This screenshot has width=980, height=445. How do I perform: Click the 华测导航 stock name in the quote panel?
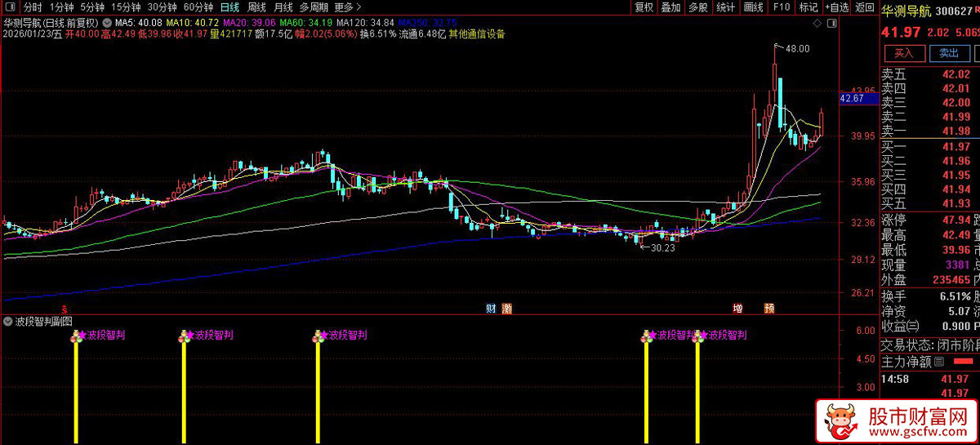click(x=908, y=12)
